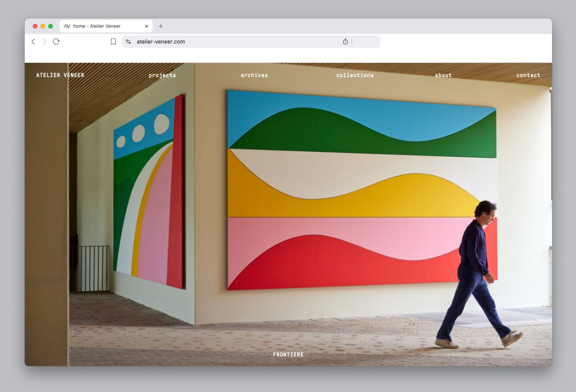Click the browser forward arrow
576x392 pixels.
point(45,42)
